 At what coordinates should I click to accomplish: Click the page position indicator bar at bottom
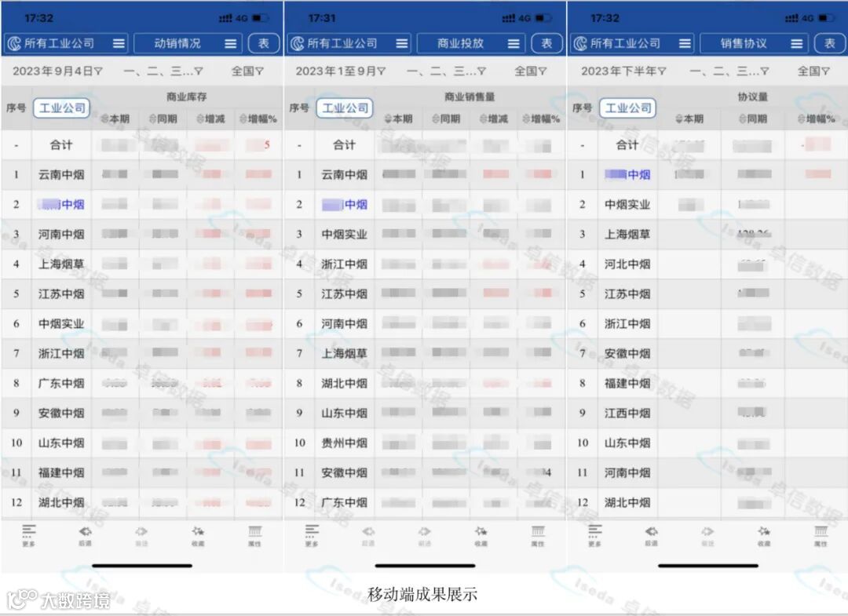coord(141,564)
